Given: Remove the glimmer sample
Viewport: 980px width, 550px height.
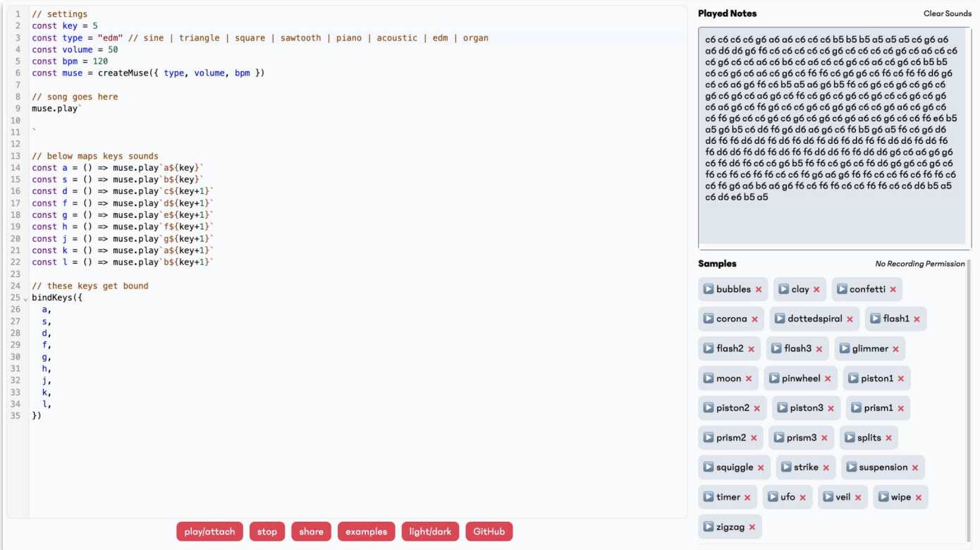Looking at the screenshot, I should [895, 349].
